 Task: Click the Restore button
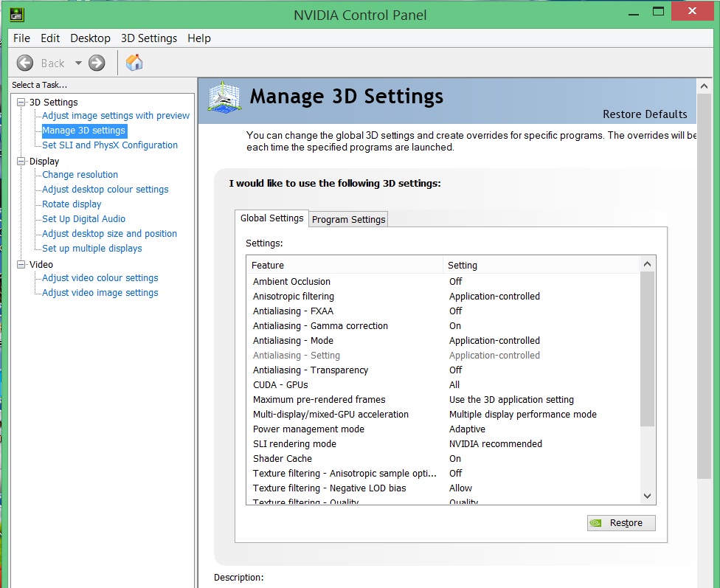click(x=621, y=523)
